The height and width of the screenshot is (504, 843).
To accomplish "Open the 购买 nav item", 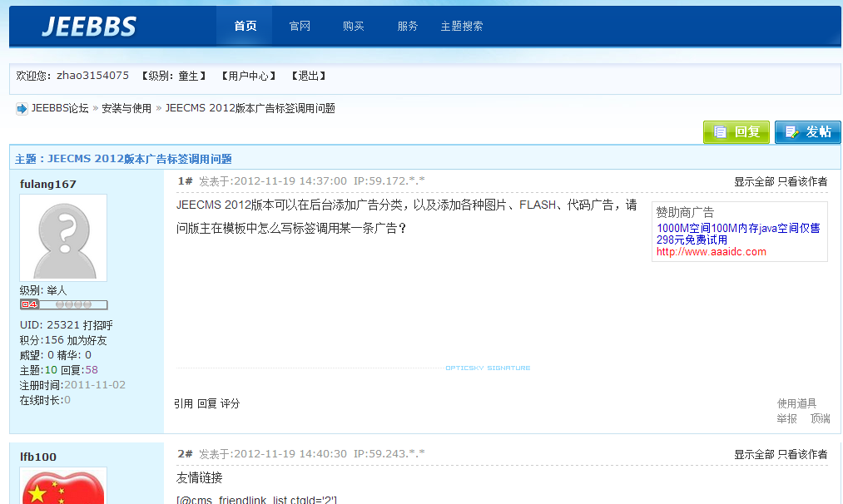I will [353, 26].
